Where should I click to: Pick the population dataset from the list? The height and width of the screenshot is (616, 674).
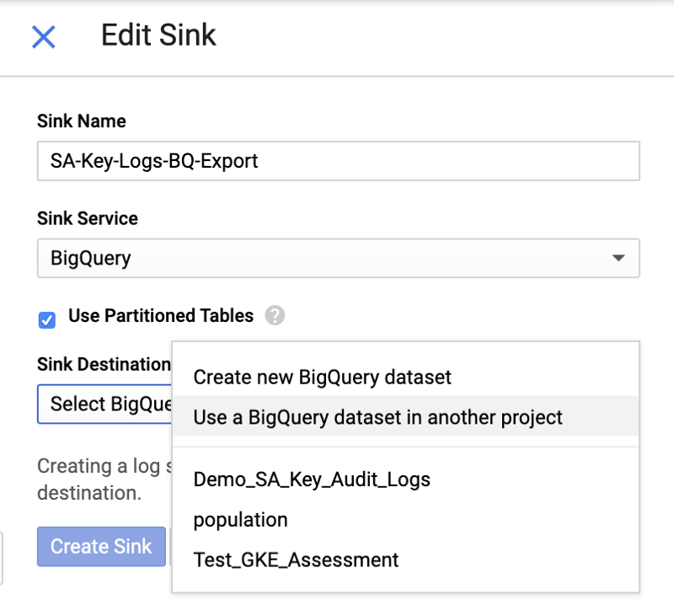(x=240, y=519)
